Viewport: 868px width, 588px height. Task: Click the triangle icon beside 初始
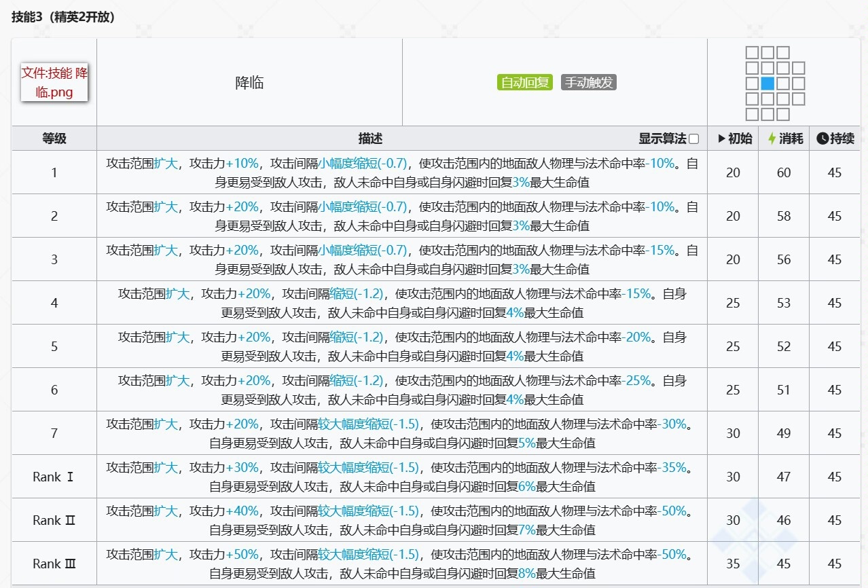pyautogui.click(x=721, y=139)
